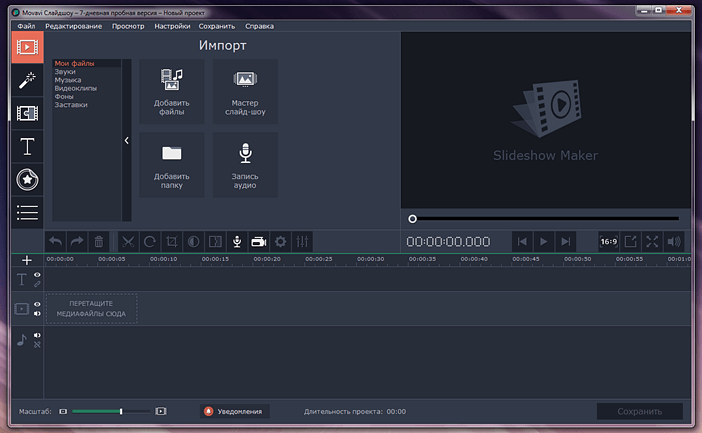Select the Split scissors tool
Screen dimensions: 702x433
pos(128,242)
